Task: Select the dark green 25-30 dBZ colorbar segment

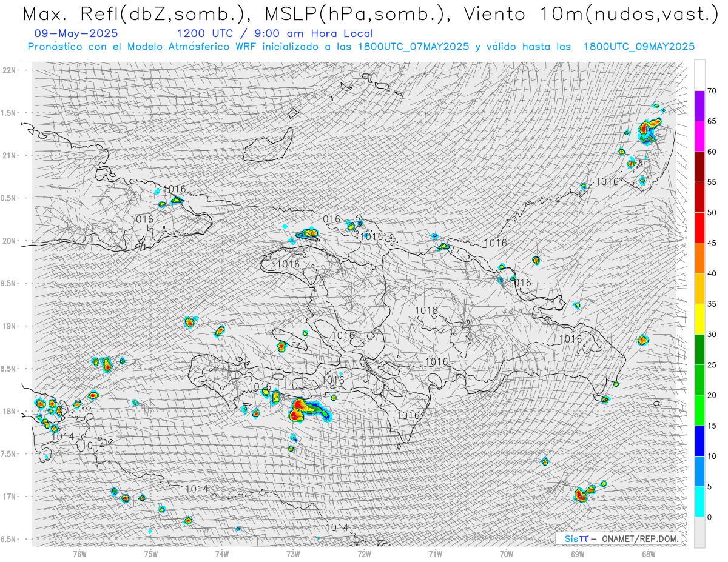Action: click(699, 350)
